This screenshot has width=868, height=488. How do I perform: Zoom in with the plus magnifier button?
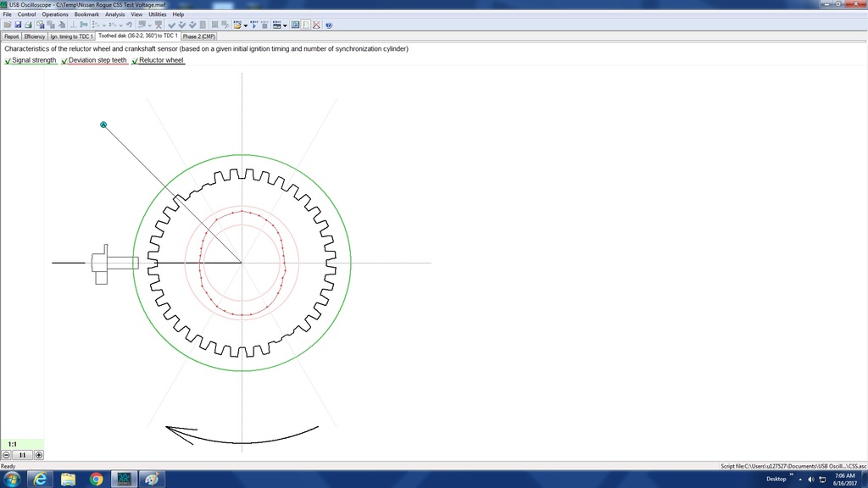39,455
